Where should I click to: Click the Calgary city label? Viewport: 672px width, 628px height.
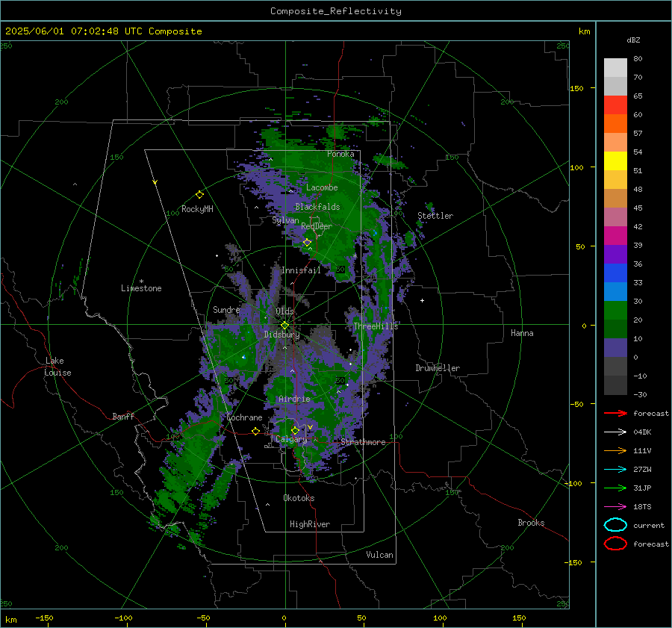291,439
